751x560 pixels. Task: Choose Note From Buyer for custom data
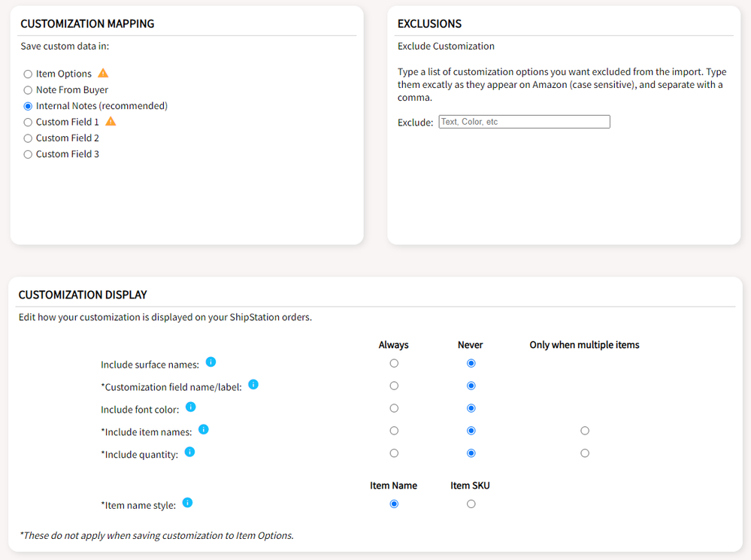[28, 90]
